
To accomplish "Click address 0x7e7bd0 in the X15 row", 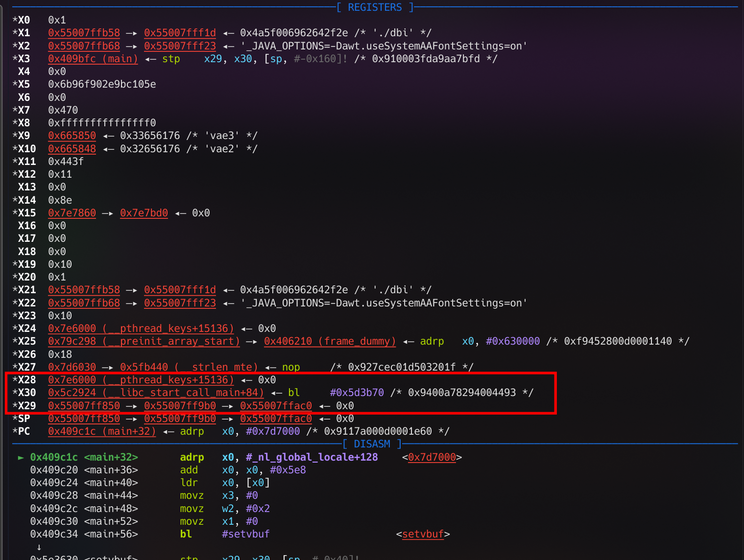I will [x=144, y=213].
